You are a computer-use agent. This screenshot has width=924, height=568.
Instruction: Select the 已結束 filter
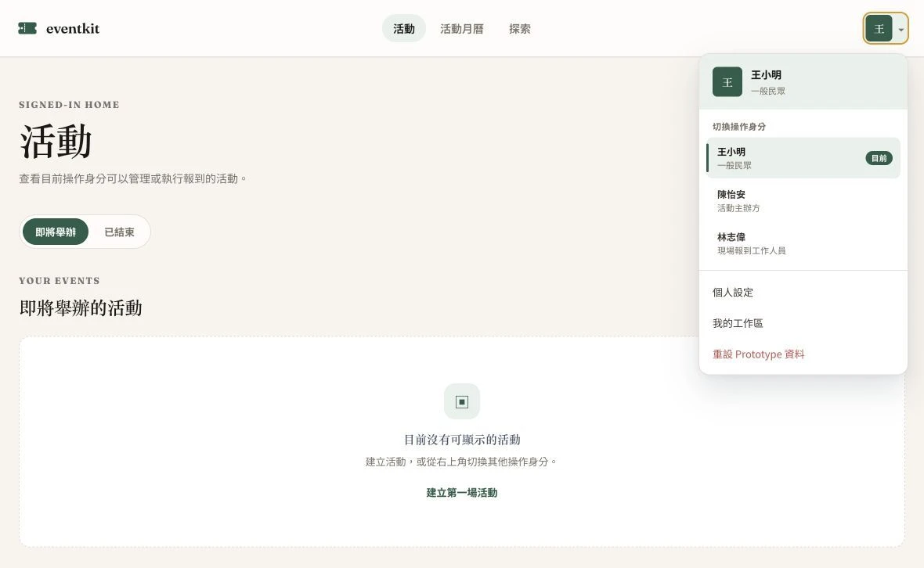[x=119, y=232]
